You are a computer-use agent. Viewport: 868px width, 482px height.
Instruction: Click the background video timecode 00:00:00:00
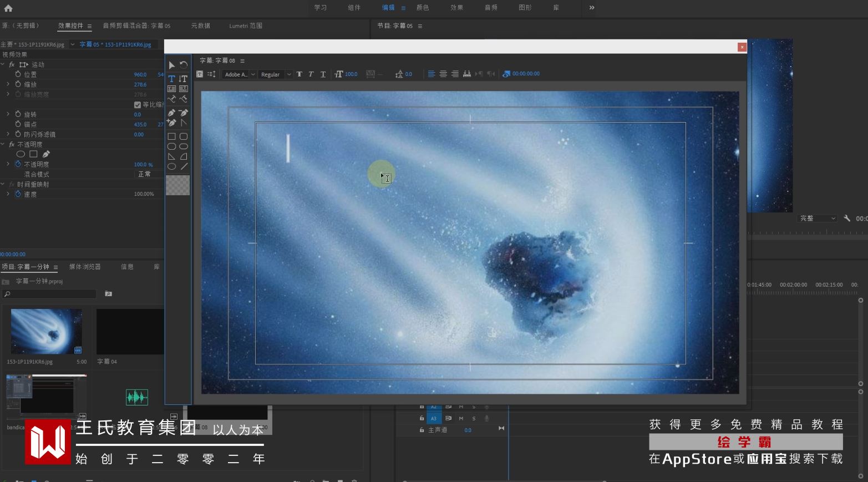[x=526, y=74]
